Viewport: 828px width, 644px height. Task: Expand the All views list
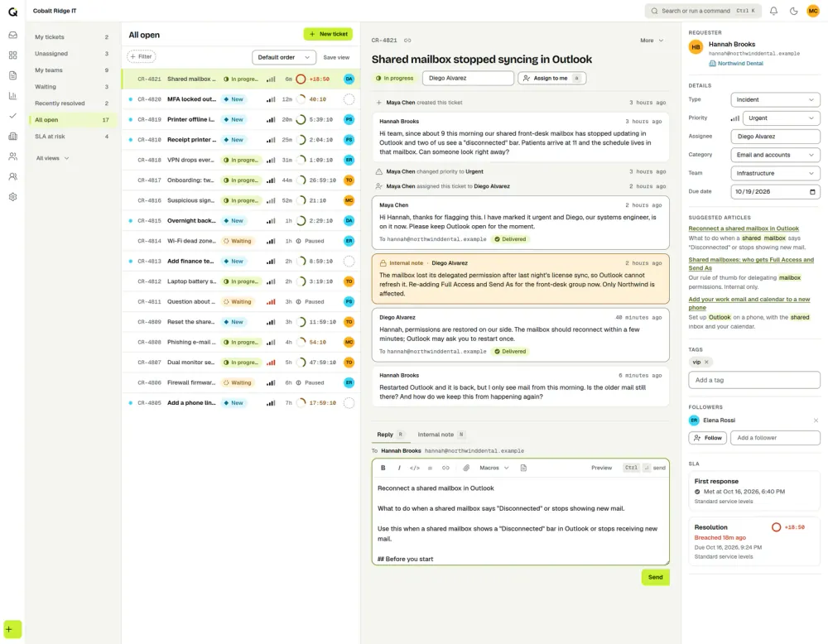coord(52,158)
